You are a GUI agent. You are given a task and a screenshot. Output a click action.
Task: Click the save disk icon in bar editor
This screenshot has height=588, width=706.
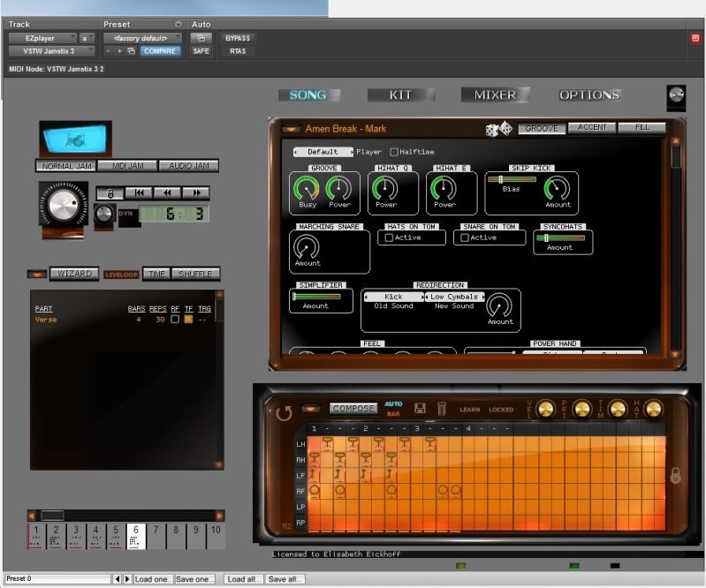(421, 409)
